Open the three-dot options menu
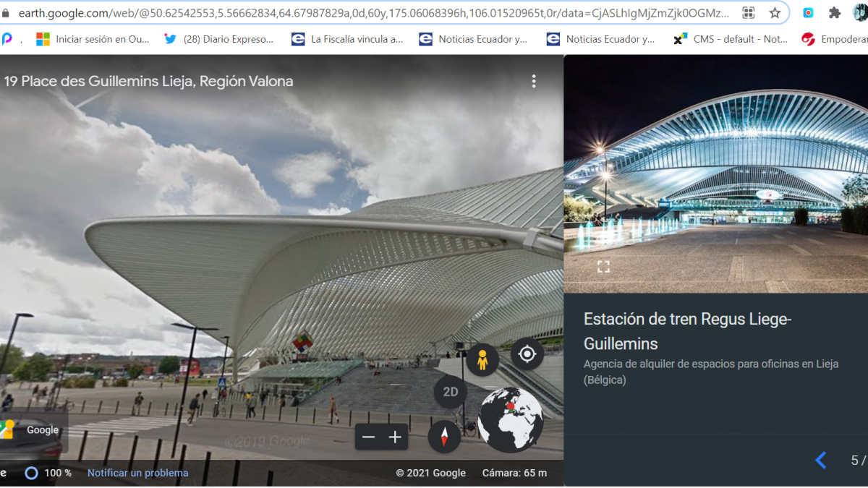Viewport: 868px width, 488px height. (534, 81)
